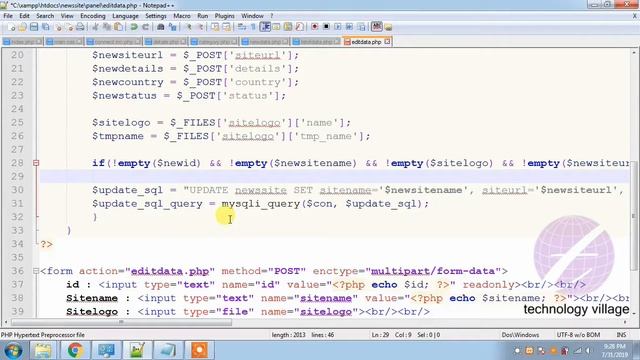Click the Document Map toolbar icon
This screenshot has width=640, height=360.
pyautogui.click(x=288, y=27)
